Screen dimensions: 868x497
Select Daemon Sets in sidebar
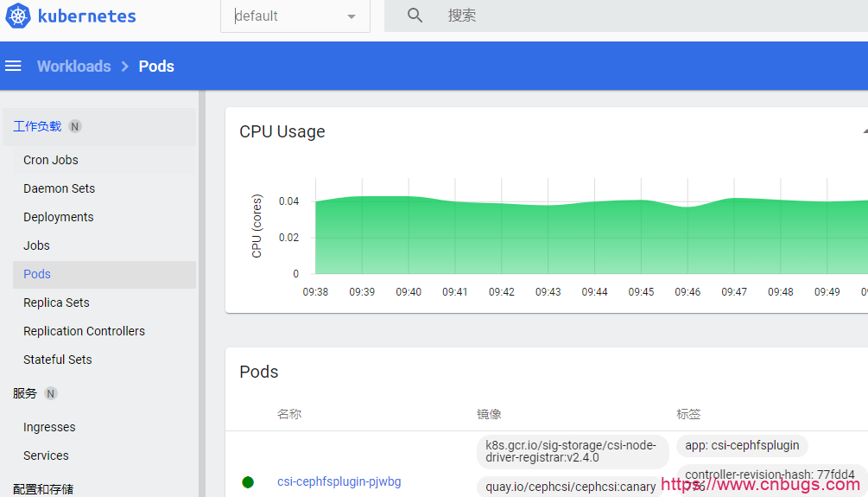point(59,188)
